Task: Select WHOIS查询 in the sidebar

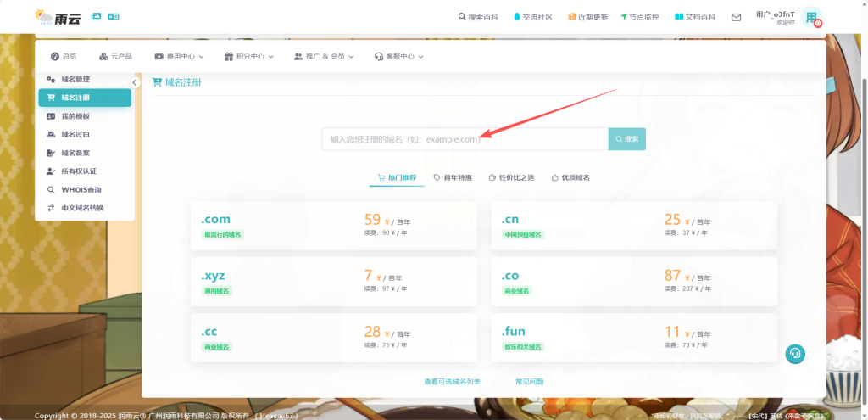Action: click(x=81, y=190)
